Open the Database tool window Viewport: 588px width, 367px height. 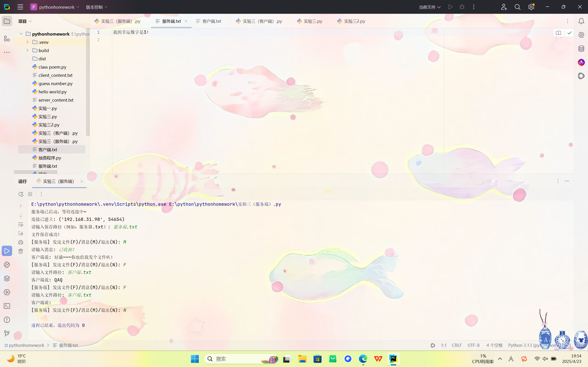581,49
